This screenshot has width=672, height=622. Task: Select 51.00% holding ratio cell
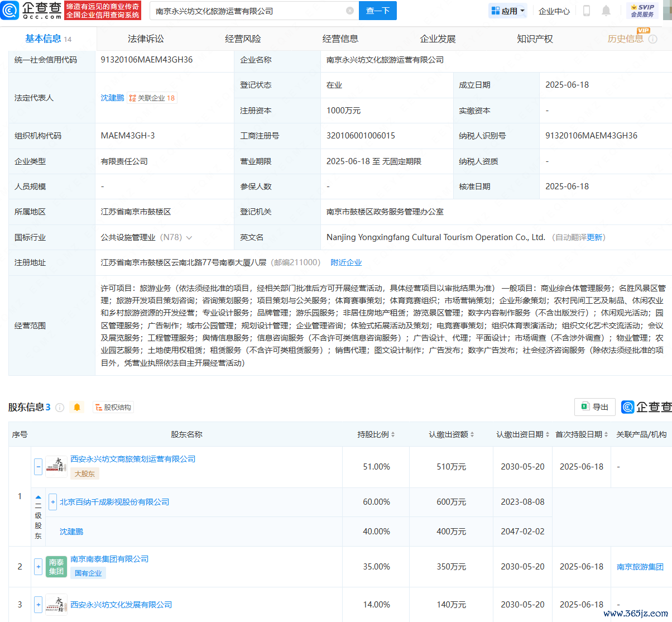coord(376,467)
